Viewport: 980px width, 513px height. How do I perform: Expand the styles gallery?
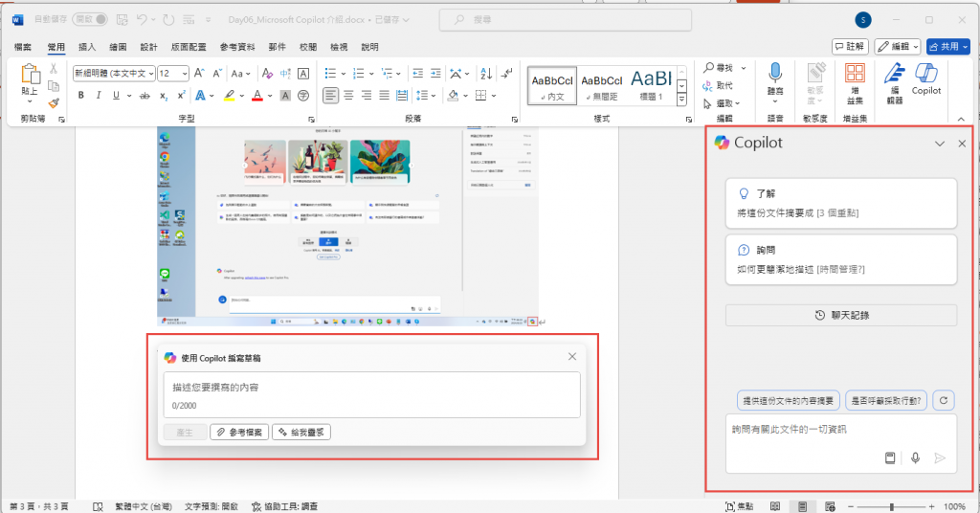681,99
